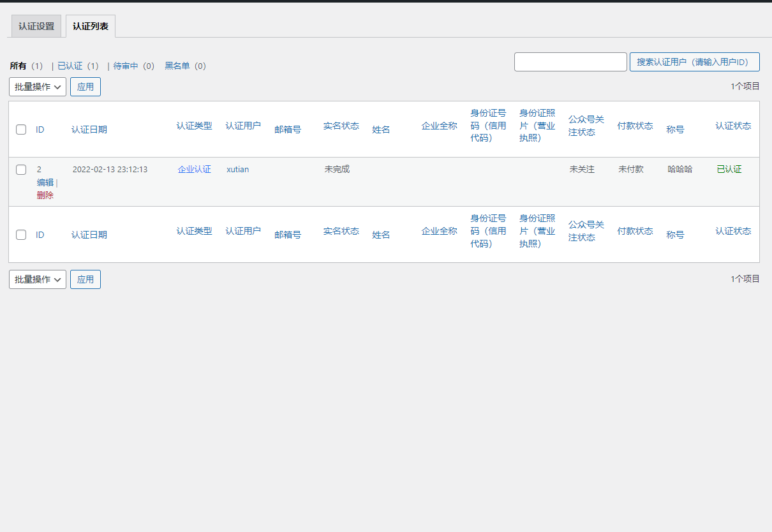Screen dimensions: 772x532
Task: Open the 认证列表 tab
Action: (90, 27)
